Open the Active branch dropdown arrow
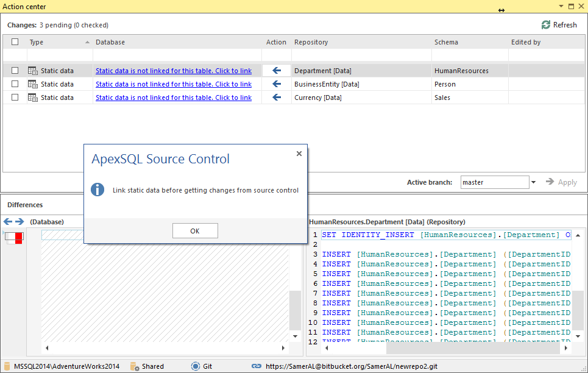 tap(533, 182)
